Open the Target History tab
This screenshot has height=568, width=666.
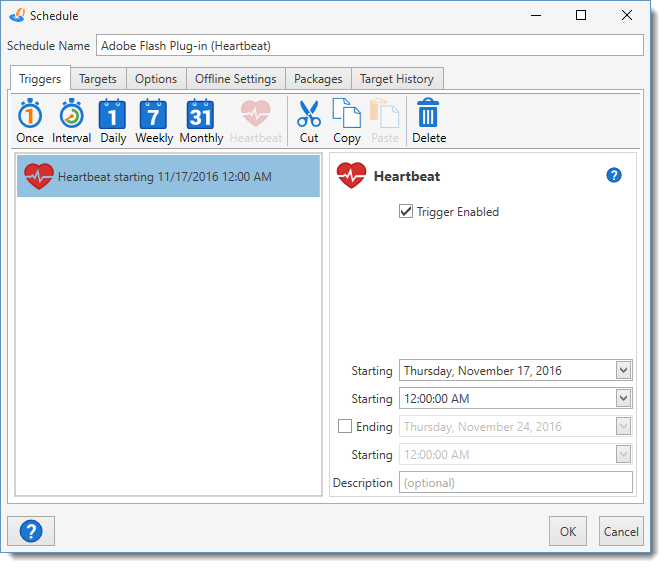[397, 79]
